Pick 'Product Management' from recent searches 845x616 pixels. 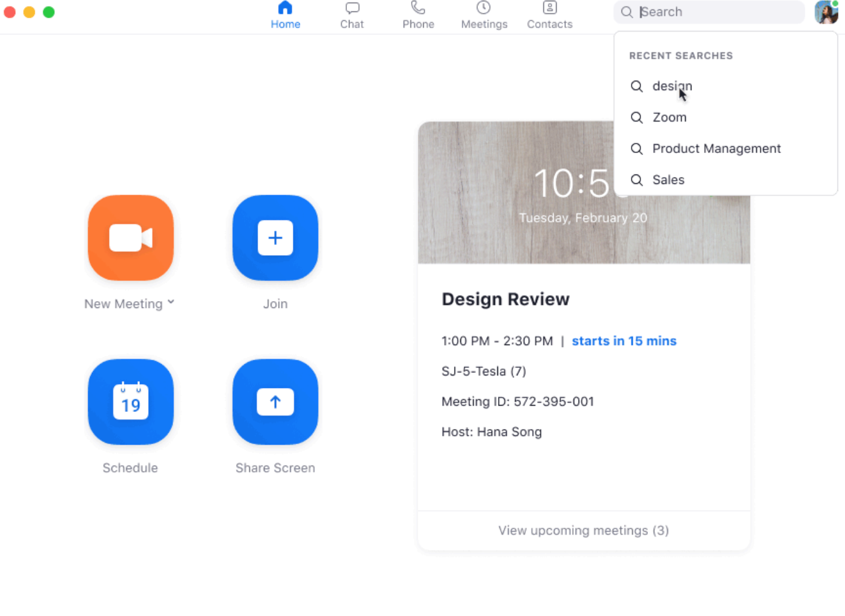click(716, 149)
